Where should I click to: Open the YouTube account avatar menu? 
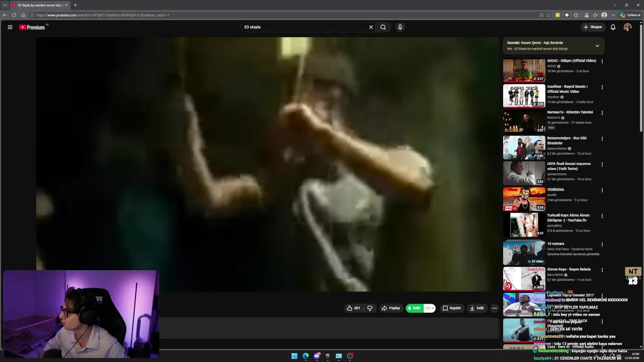tap(627, 27)
